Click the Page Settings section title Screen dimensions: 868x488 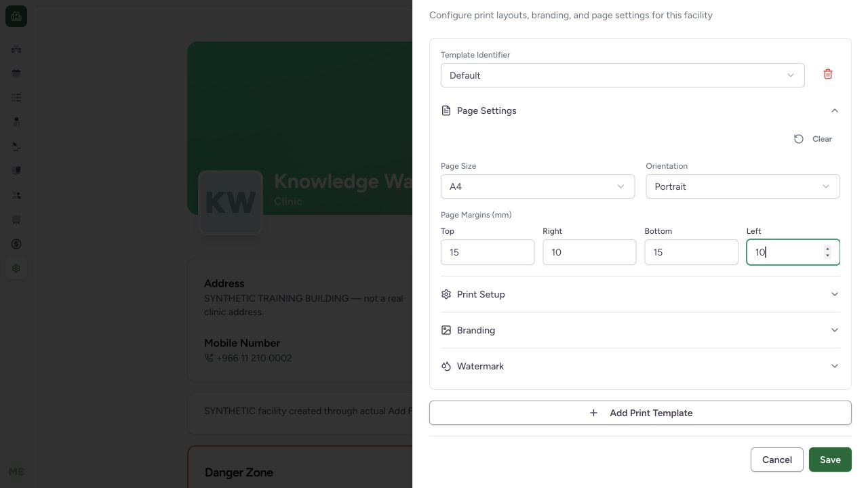point(487,110)
